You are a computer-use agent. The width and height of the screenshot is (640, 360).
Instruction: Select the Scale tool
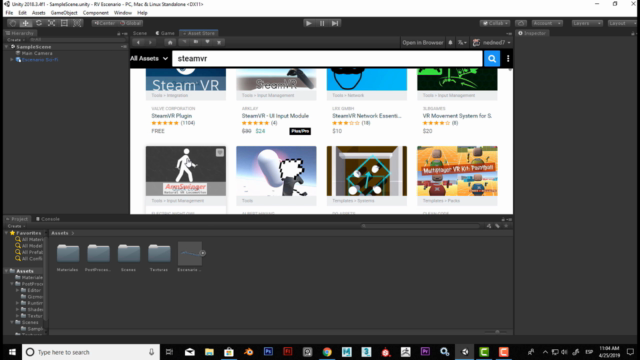click(51, 23)
